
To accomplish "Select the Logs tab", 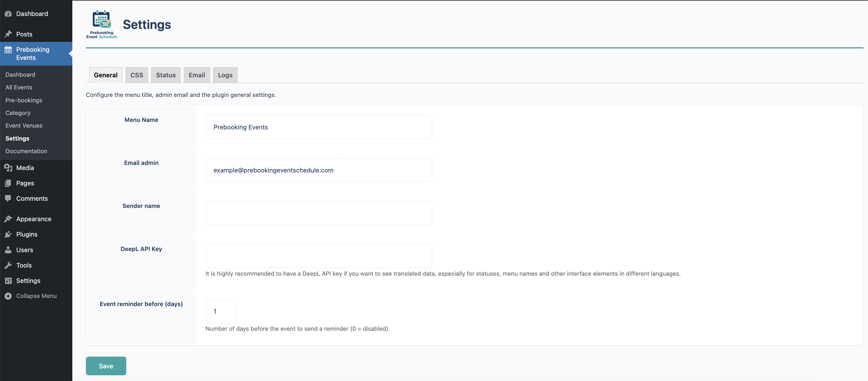I will tap(225, 75).
